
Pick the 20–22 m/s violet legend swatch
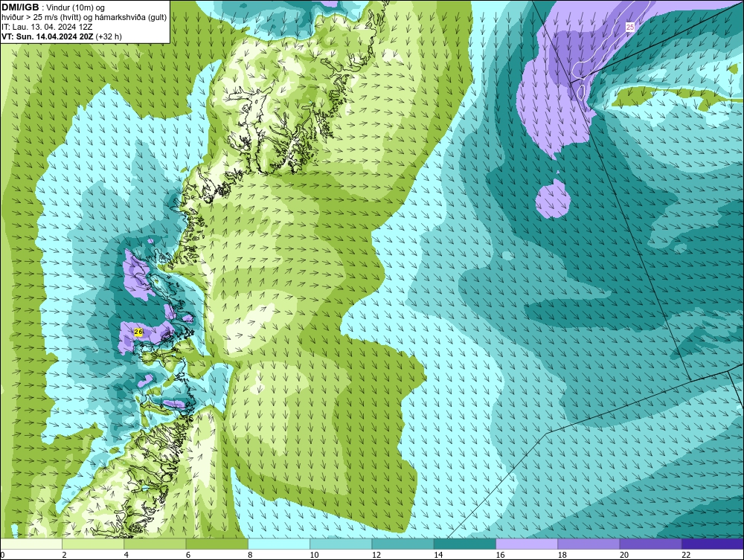point(650,544)
